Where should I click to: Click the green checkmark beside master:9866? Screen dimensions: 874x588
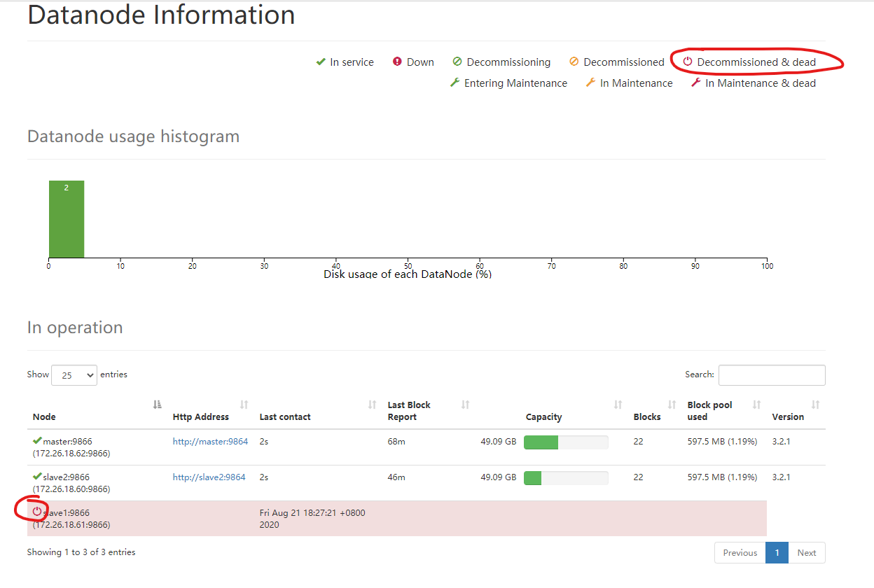[x=37, y=441]
